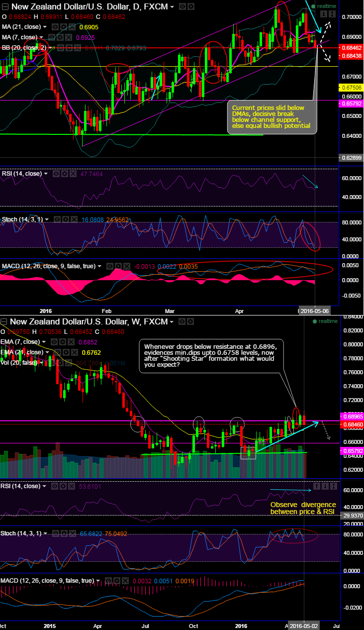
Task: Remove the MA (7, close) indicator
Action: [68, 37]
